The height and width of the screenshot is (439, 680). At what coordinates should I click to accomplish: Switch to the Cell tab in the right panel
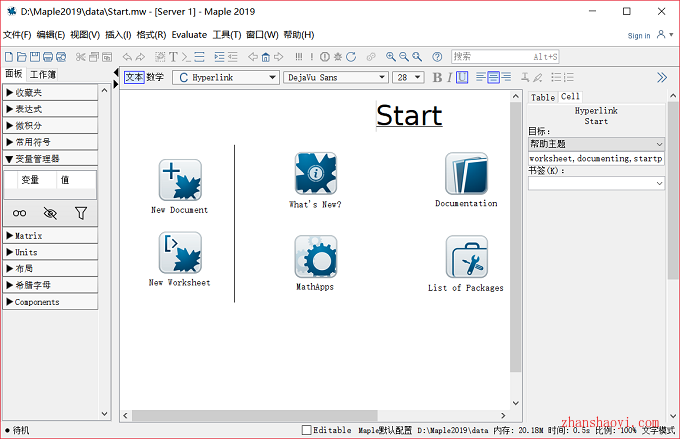(x=570, y=97)
